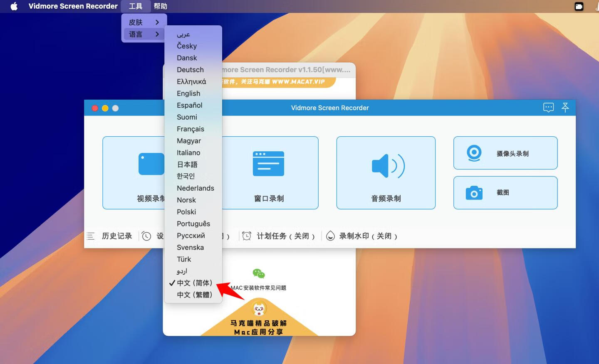
Task: Choose Magyar from language list
Action: click(x=193, y=141)
